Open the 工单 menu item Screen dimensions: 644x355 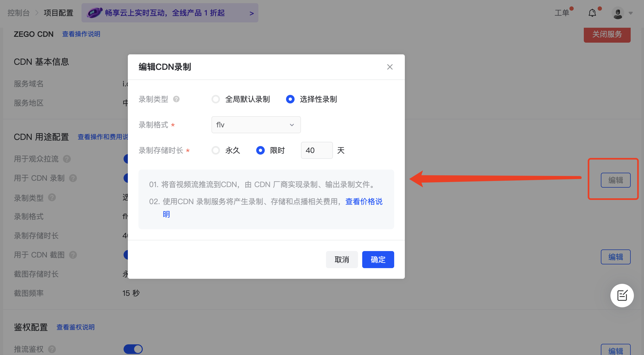pyautogui.click(x=562, y=13)
